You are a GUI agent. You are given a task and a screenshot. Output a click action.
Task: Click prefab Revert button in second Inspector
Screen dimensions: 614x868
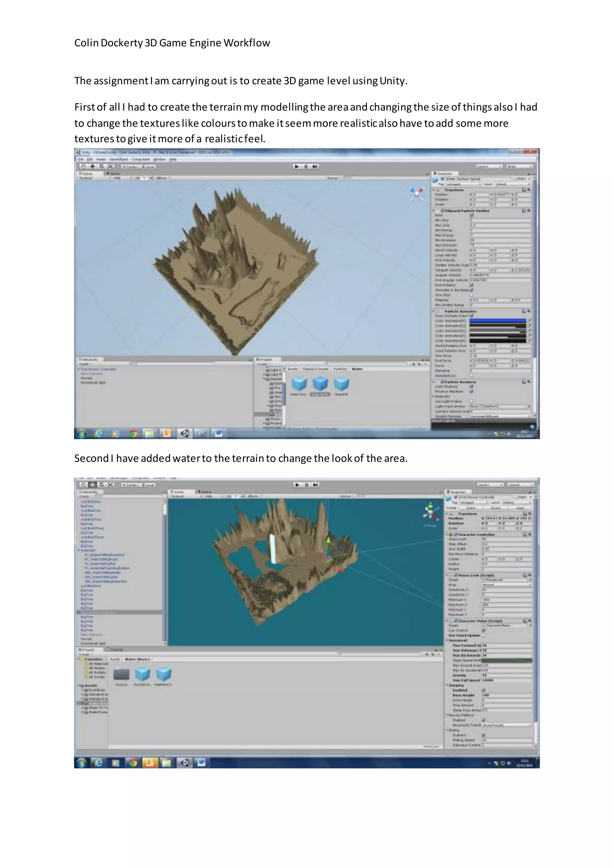tap(496, 508)
